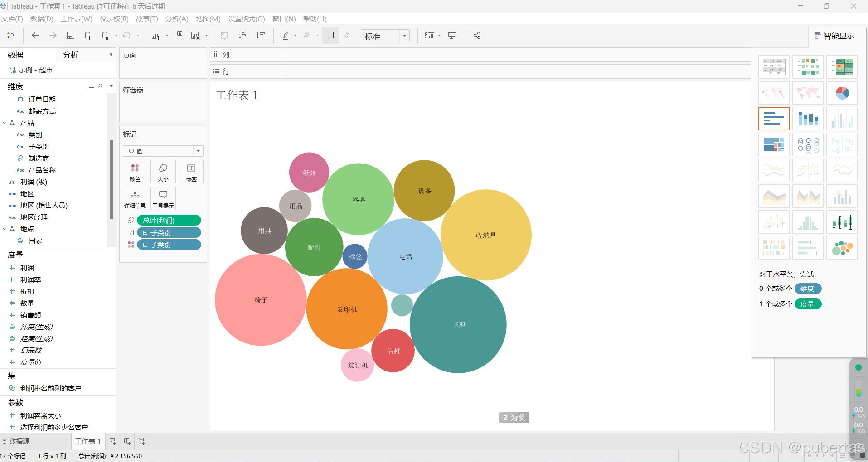Open the 颜色 marks card button

(135, 172)
